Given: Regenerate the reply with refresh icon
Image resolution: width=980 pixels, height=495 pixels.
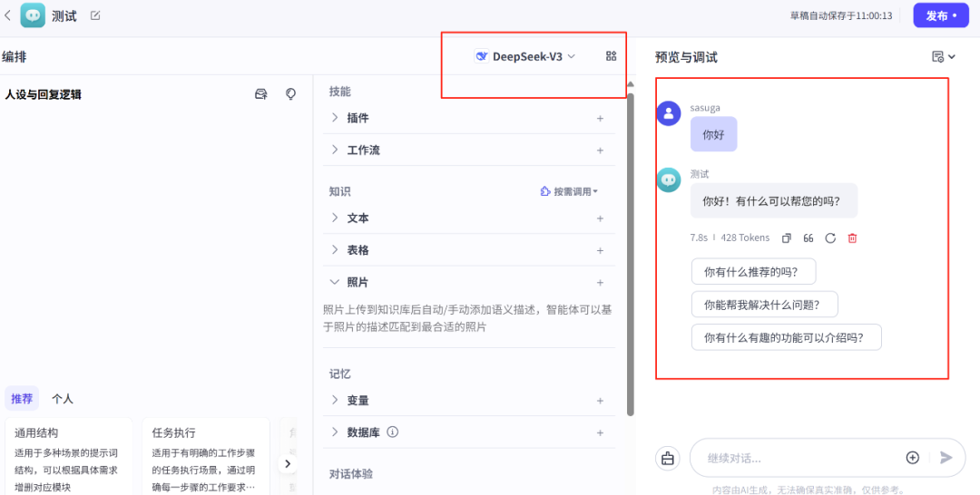Looking at the screenshot, I should (830, 238).
